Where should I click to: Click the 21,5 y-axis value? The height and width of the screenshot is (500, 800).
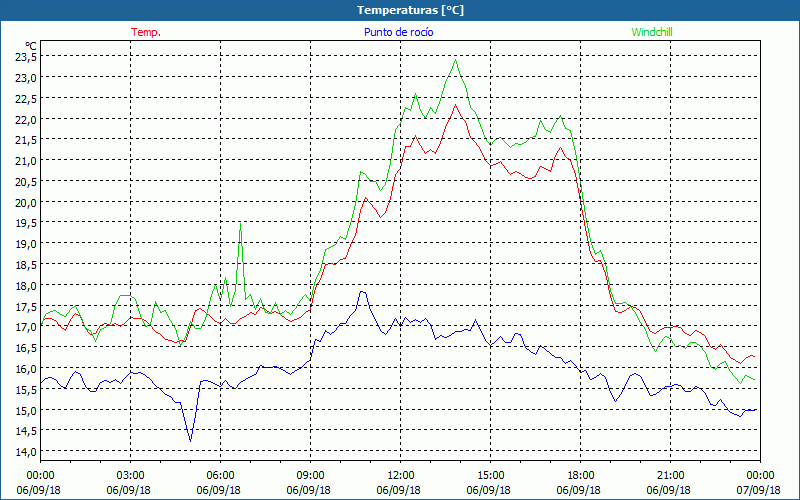(26, 140)
